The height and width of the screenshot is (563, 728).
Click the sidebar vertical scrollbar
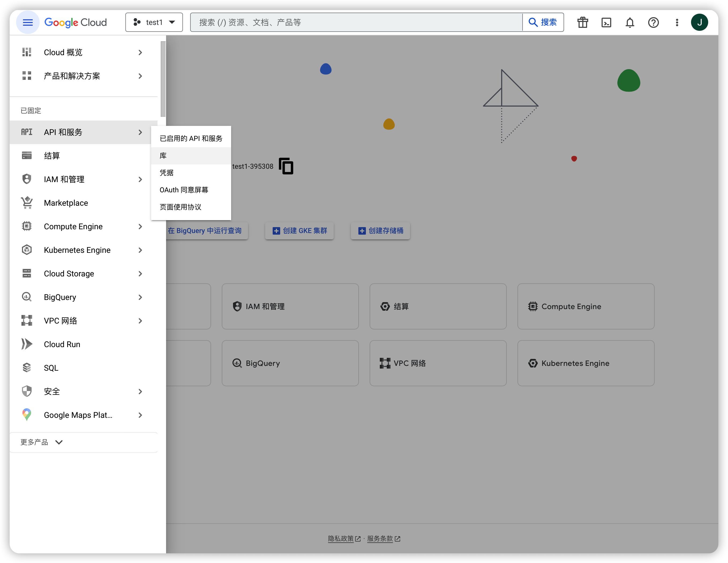[163, 79]
